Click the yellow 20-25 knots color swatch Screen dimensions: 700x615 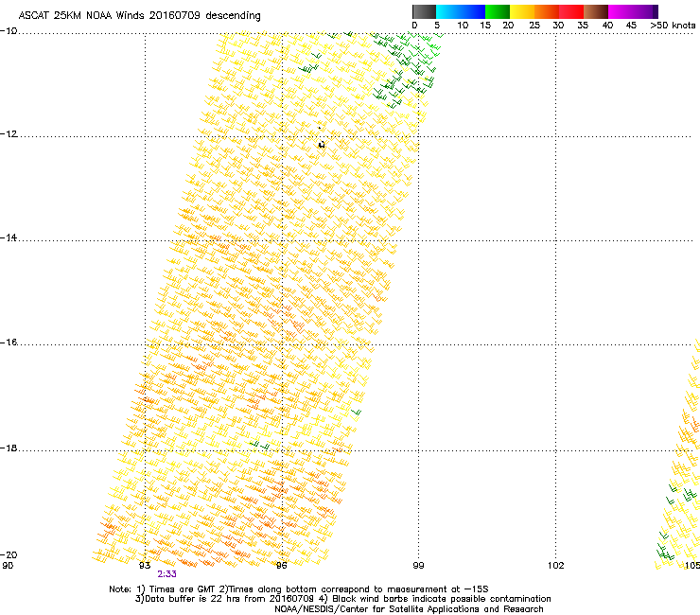point(522,11)
